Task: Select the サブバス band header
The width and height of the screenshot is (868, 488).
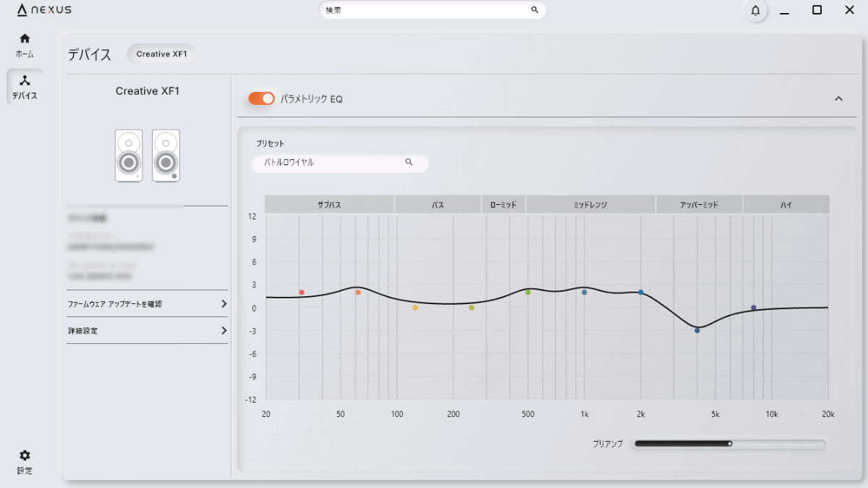Action: point(329,205)
